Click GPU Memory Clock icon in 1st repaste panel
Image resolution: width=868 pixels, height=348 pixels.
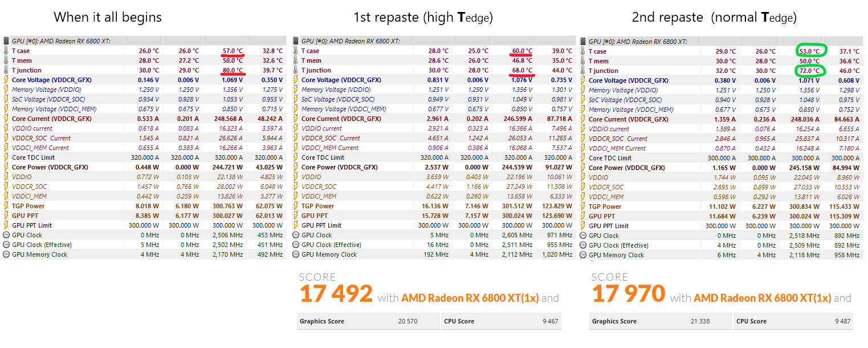296,254
